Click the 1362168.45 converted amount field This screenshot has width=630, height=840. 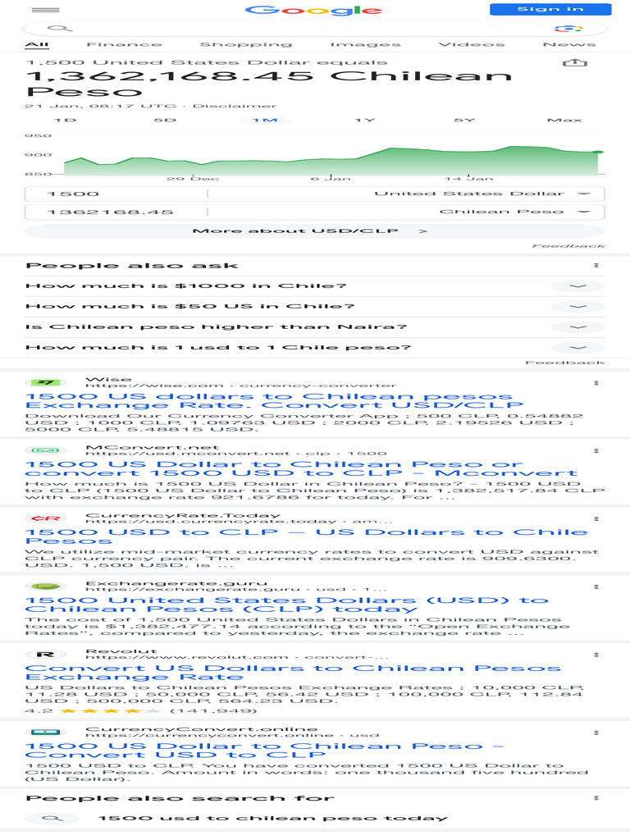coord(116,212)
